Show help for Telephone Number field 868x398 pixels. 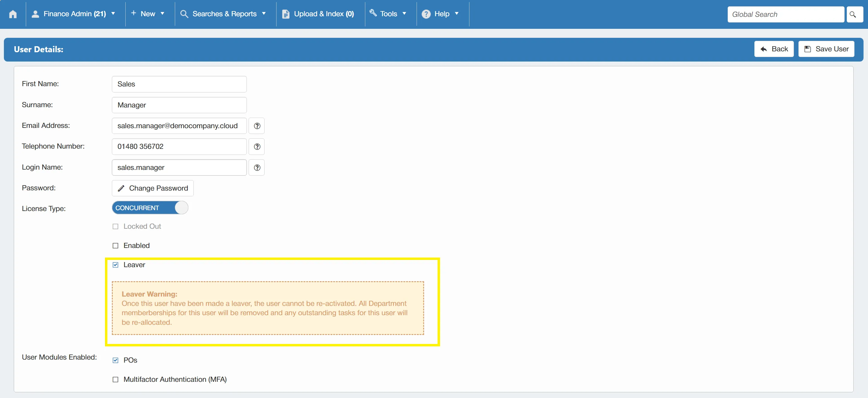coord(257,147)
